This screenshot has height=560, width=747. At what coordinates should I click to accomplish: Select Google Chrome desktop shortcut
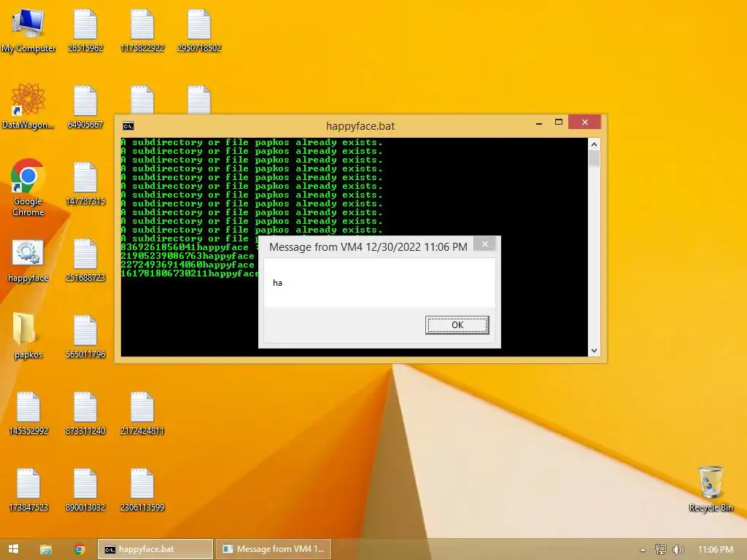[x=28, y=187]
